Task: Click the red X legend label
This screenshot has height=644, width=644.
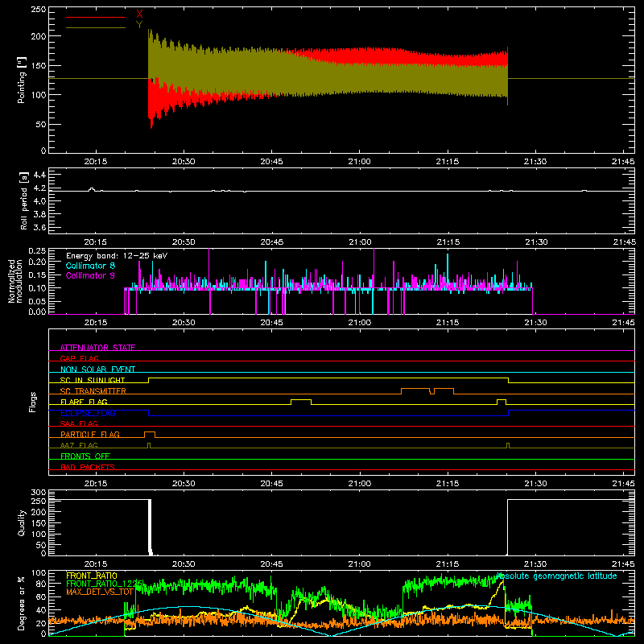Action: pyautogui.click(x=139, y=14)
